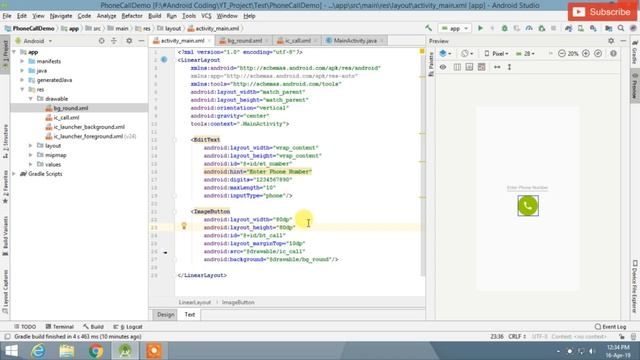Collapse the res folder in project tree

click(22, 89)
